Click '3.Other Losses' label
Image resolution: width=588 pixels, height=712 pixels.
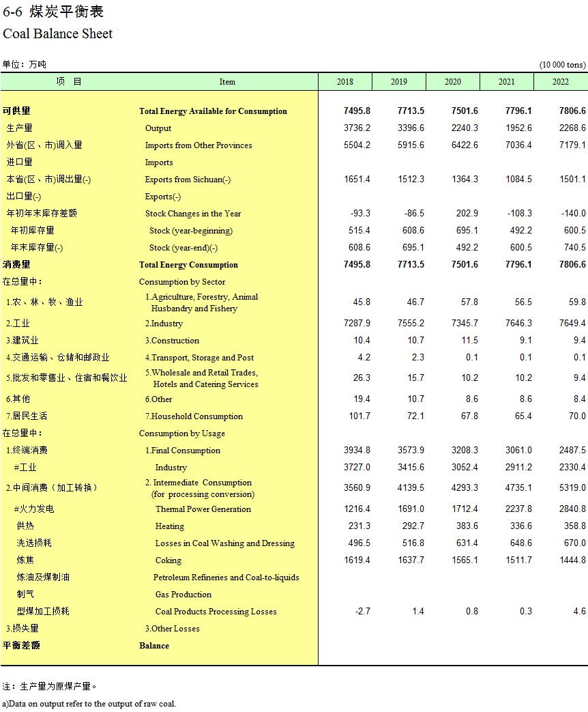pos(172,629)
